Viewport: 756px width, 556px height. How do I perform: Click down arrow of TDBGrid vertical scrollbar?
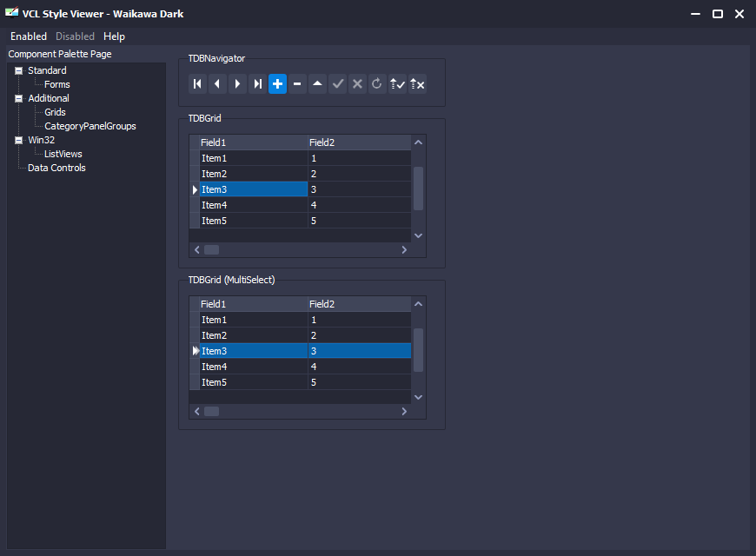point(419,235)
